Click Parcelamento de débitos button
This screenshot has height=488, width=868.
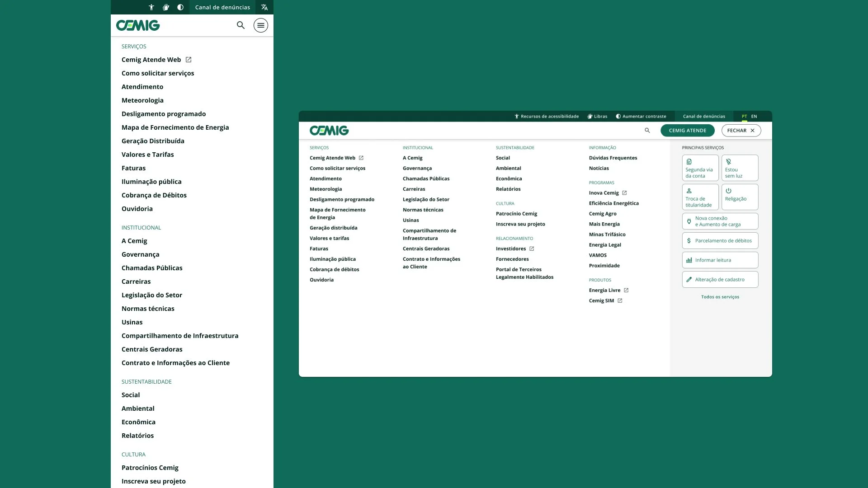click(x=720, y=241)
